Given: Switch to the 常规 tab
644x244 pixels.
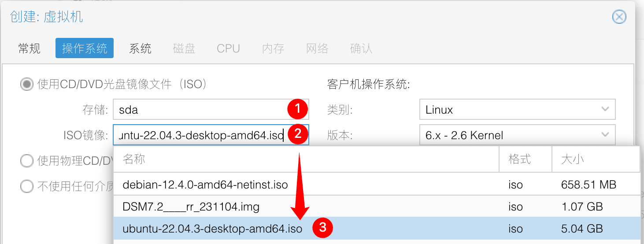Looking at the screenshot, I should tap(30, 48).
